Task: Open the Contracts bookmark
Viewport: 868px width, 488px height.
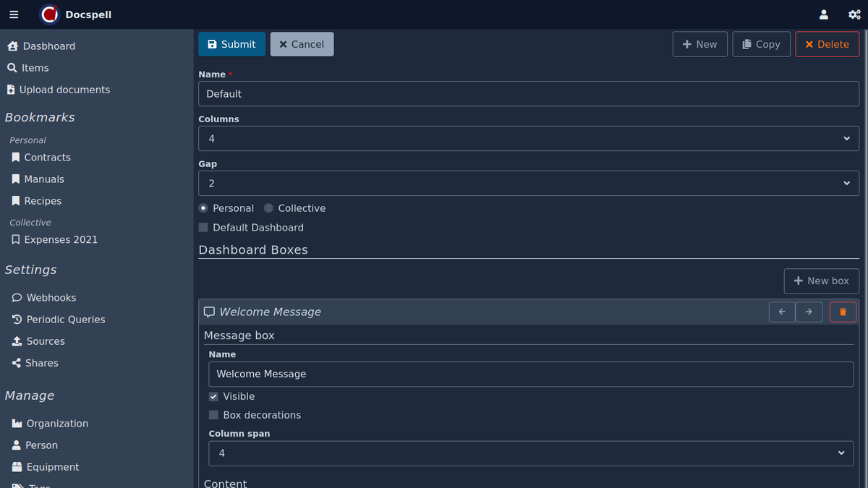Action: tap(47, 158)
